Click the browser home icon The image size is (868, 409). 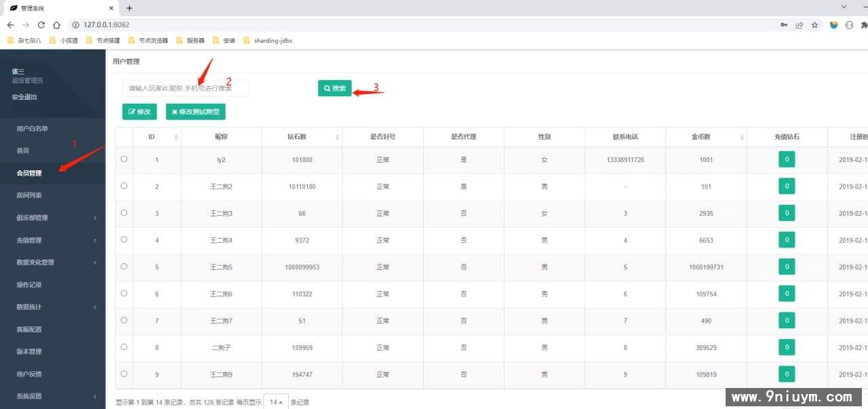(57, 24)
